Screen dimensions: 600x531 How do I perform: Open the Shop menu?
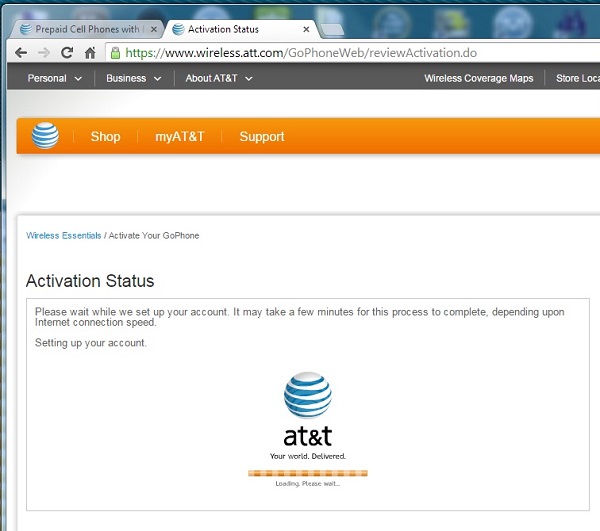point(105,137)
